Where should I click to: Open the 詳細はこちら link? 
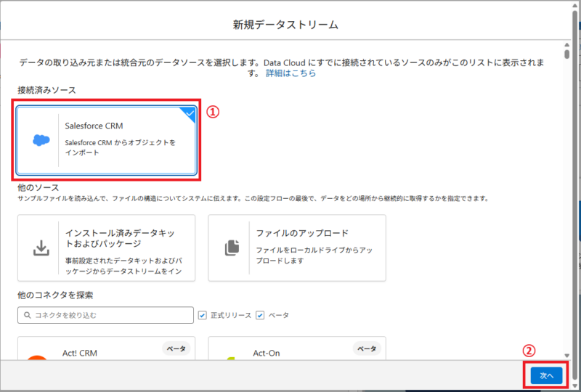290,73
